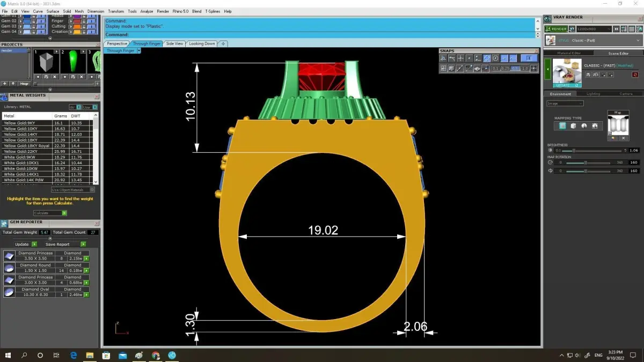This screenshot has height=362, width=644.
Task: Open the Curve menu
Action: [38, 11]
